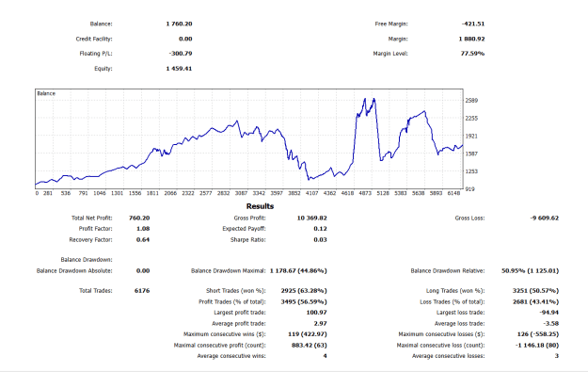Viewport: 588px width, 372px height.
Task: Click Short Trades value 2925 (63.28%)
Action: (304, 291)
